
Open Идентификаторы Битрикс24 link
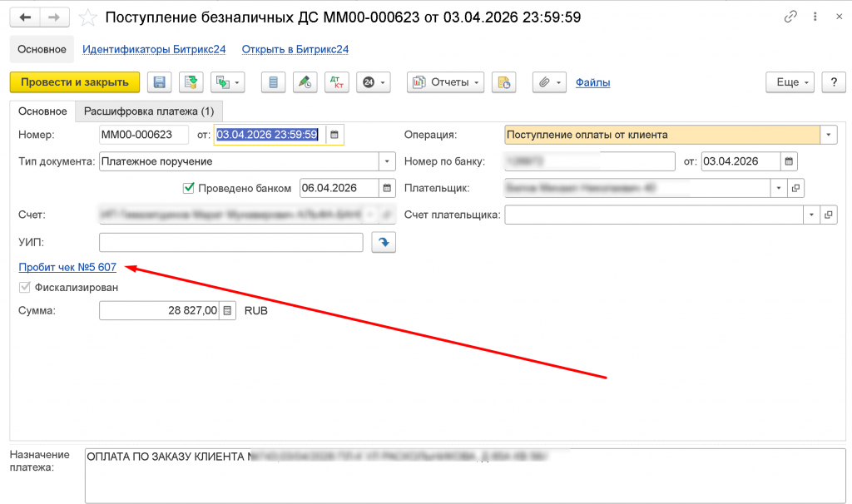tap(154, 49)
